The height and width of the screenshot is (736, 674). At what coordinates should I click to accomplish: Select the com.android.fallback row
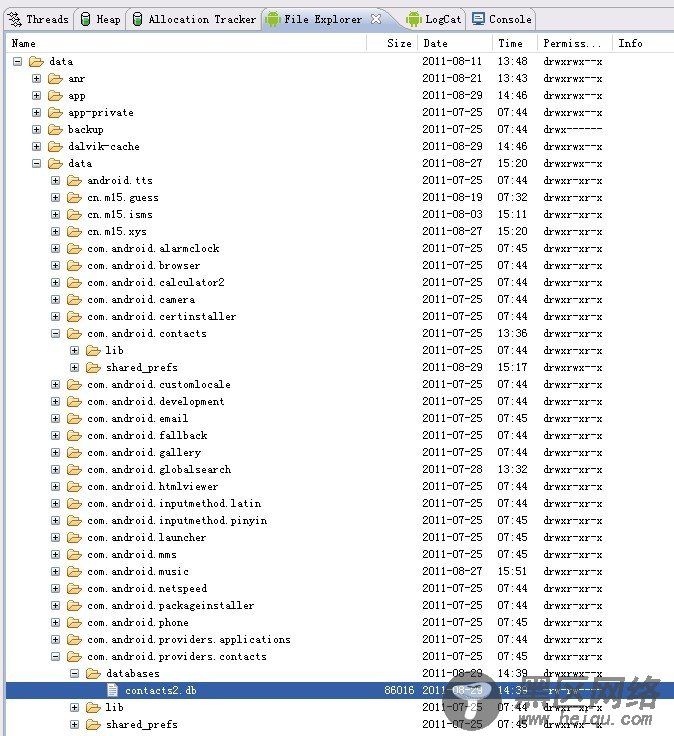click(x=340, y=436)
